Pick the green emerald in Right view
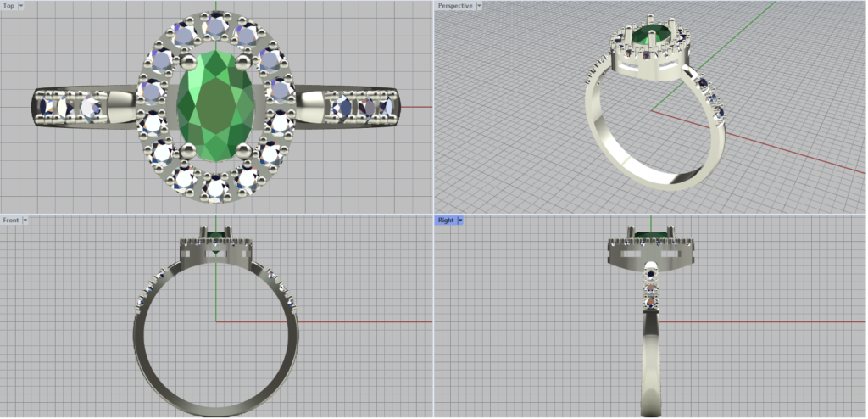The image size is (868, 419). (649, 234)
